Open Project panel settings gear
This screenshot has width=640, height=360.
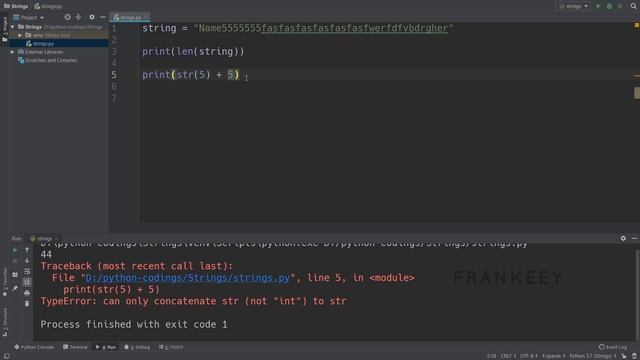(x=92, y=17)
